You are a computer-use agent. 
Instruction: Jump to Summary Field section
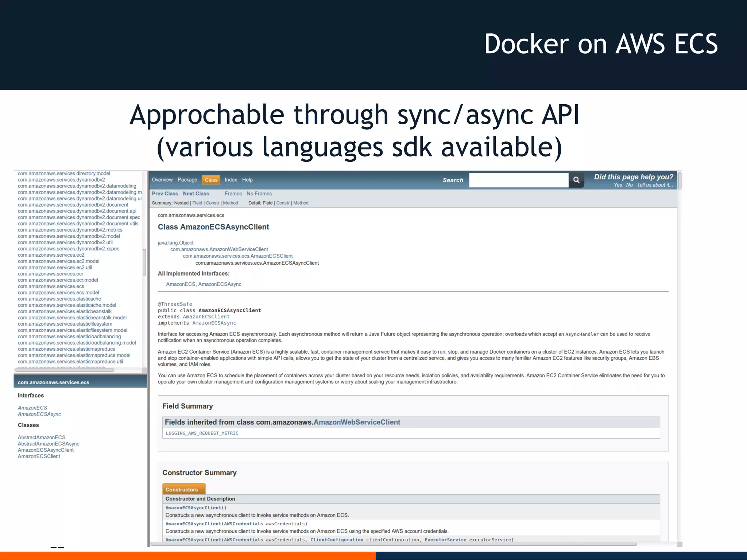coord(197,203)
